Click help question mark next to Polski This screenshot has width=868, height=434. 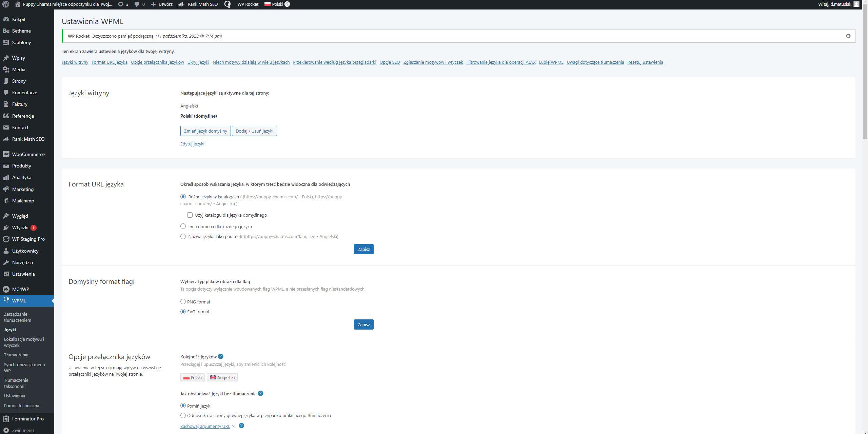click(x=287, y=4)
